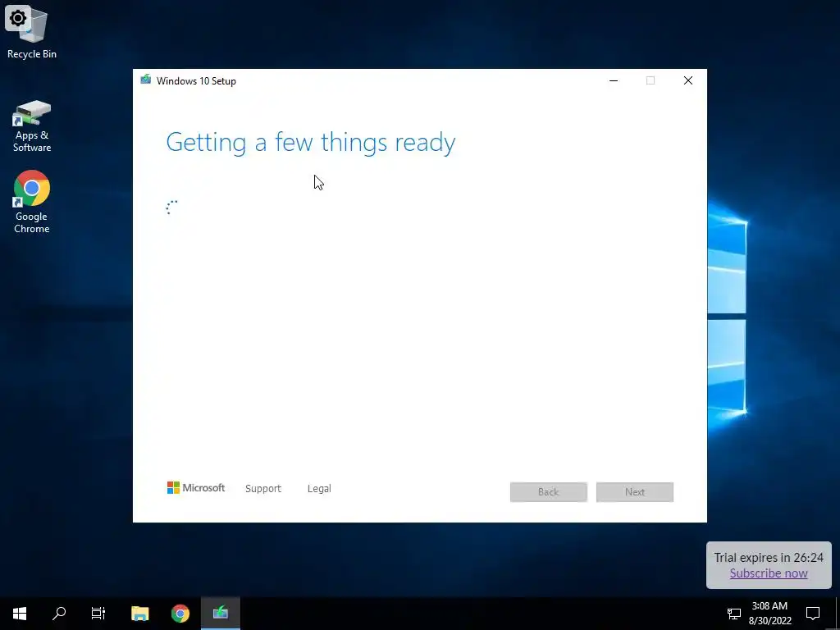Minimize the Windows 10 Setup window
The image size is (840, 630).
click(x=614, y=81)
